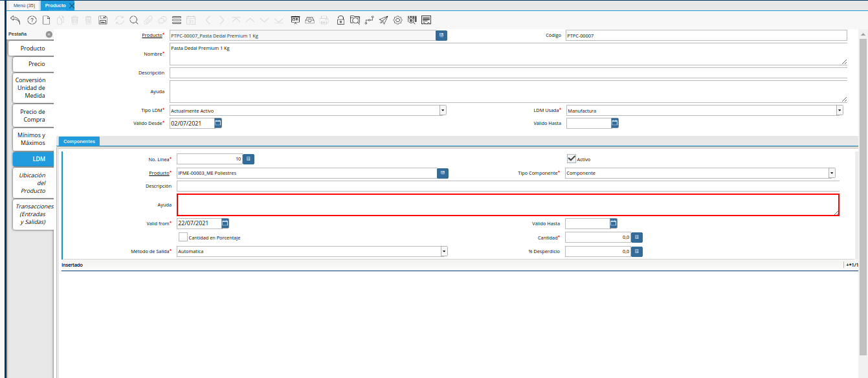
Task: Switch to the Menú (35) tab
Action: click(x=25, y=5)
